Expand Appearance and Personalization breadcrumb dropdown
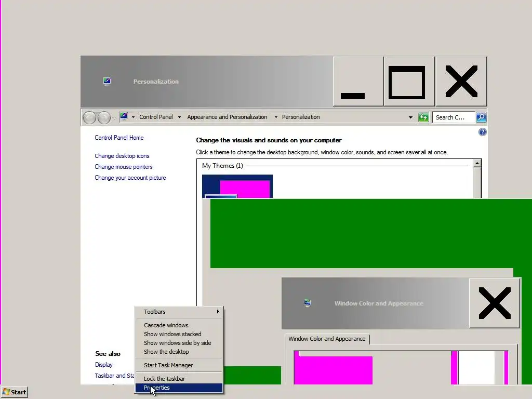The width and height of the screenshot is (532, 399). (276, 117)
